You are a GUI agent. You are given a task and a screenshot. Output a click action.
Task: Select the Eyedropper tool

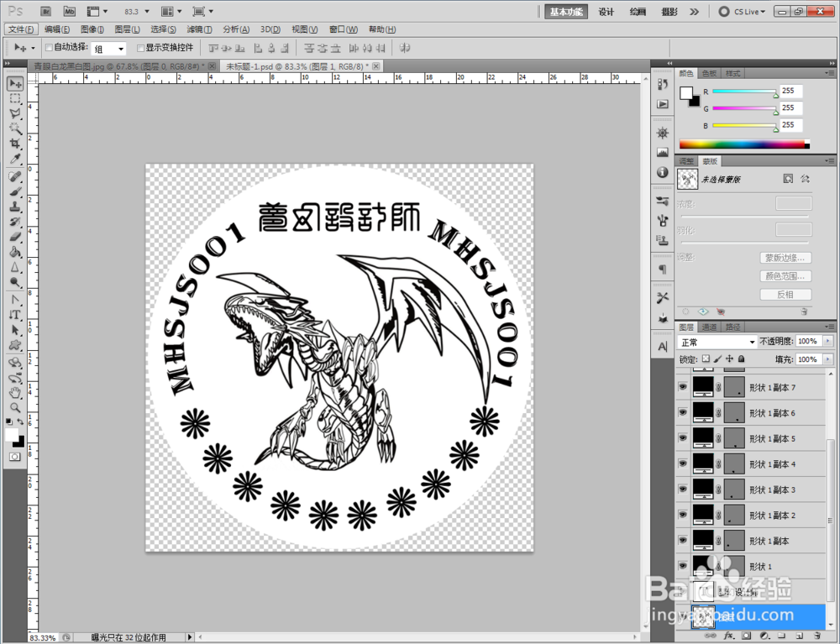pyautogui.click(x=15, y=159)
